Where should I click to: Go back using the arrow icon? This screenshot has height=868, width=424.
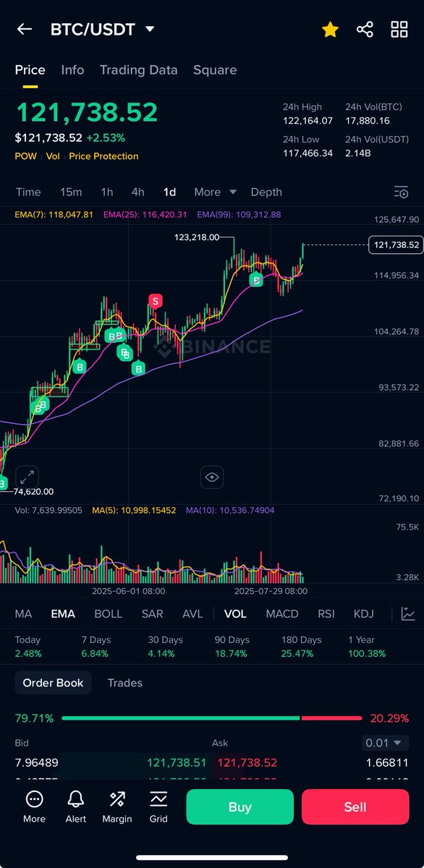pyautogui.click(x=25, y=29)
